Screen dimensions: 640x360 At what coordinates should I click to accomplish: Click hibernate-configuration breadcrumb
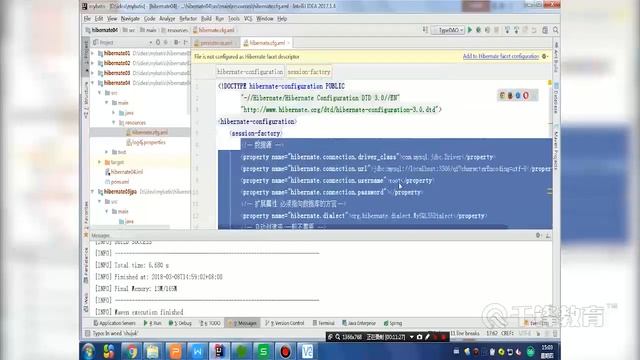pos(250,72)
